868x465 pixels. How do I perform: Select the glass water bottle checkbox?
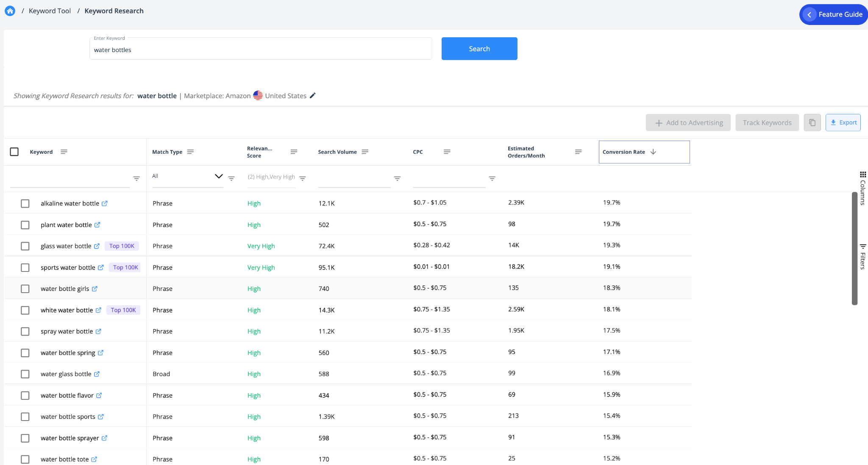click(25, 246)
